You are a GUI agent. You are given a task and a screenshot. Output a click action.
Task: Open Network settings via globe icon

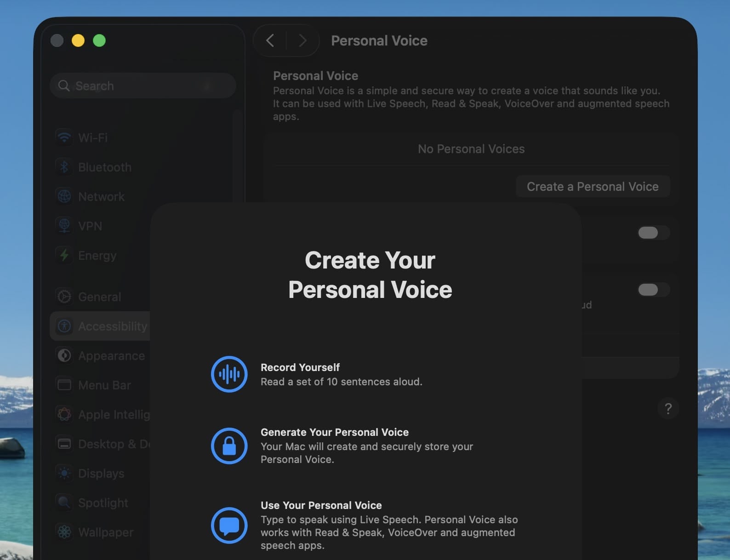(x=64, y=196)
